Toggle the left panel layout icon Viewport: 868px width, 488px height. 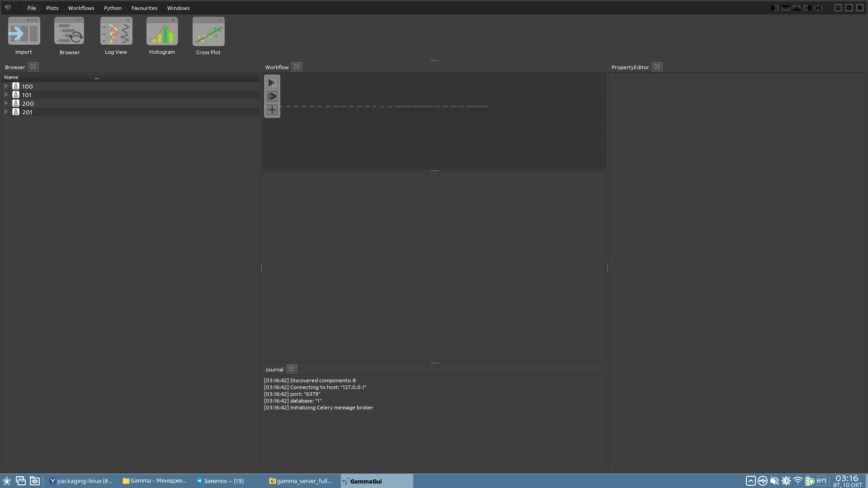tap(775, 8)
